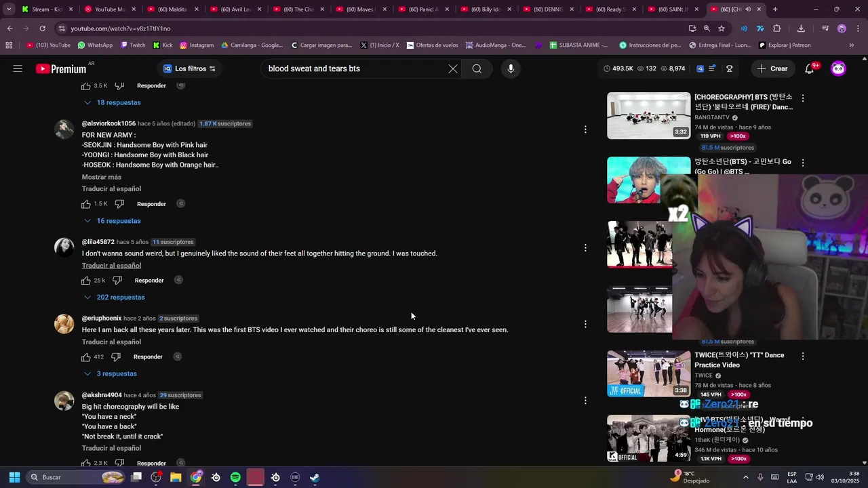Open the Instagram bookmark

[196, 45]
